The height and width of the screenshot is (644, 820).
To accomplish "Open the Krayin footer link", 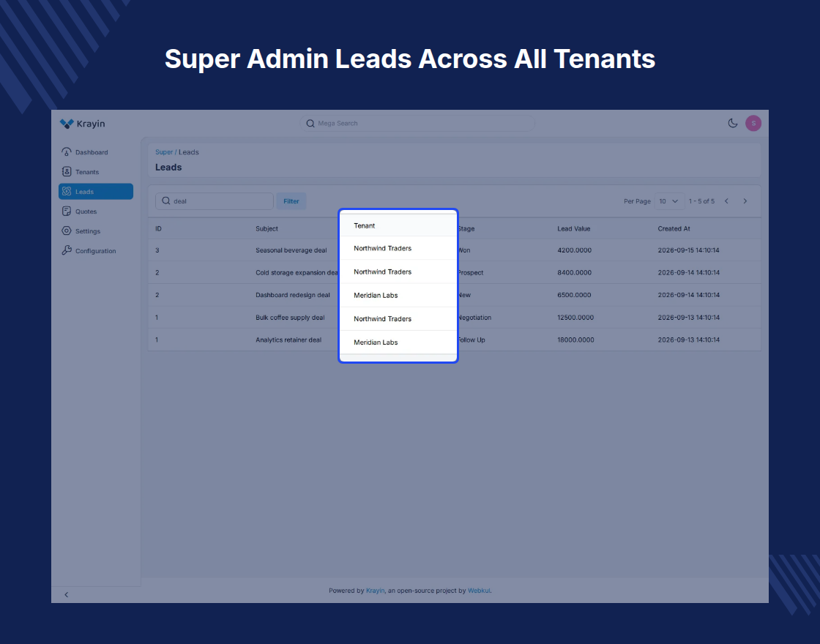I will tap(375, 591).
